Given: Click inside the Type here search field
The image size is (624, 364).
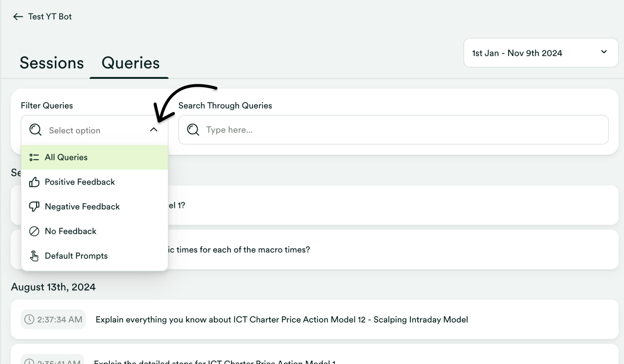Looking at the screenshot, I should coord(335,130).
